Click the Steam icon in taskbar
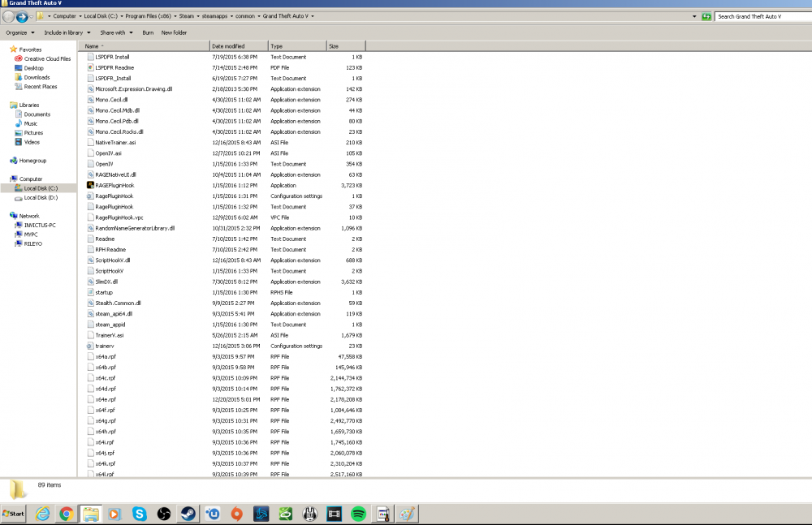Image resolution: width=812 pixels, height=525 pixels. tap(188, 514)
